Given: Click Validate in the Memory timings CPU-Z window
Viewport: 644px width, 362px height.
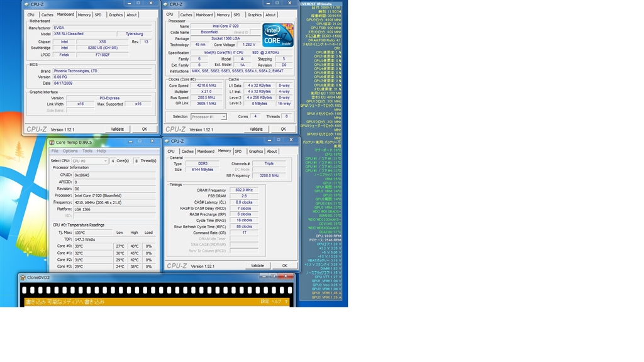Looking at the screenshot, I should [257, 266].
